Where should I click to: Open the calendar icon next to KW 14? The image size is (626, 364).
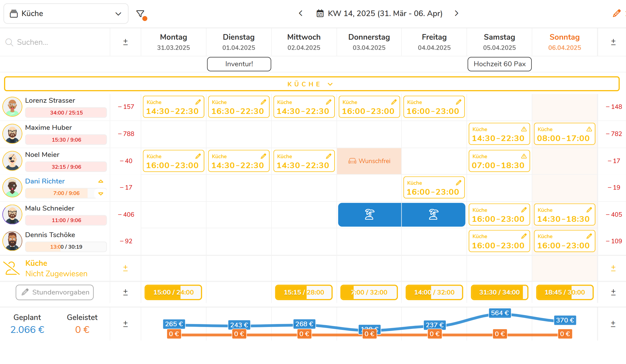pos(320,13)
